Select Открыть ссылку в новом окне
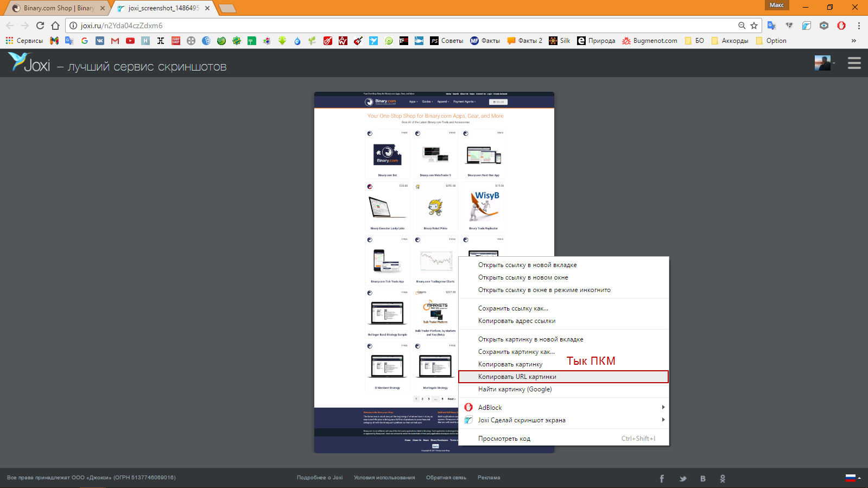This screenshot has height=488, width=868. (x=563, y=277)
